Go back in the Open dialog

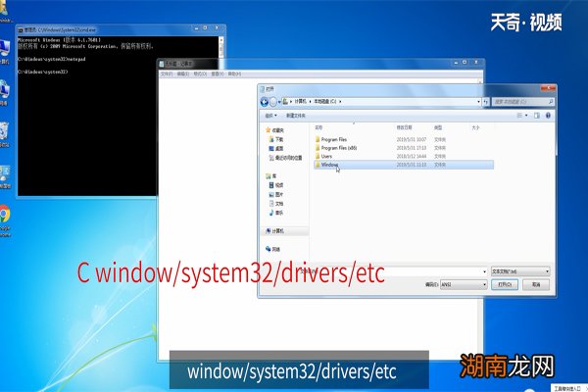click(264, 102)
